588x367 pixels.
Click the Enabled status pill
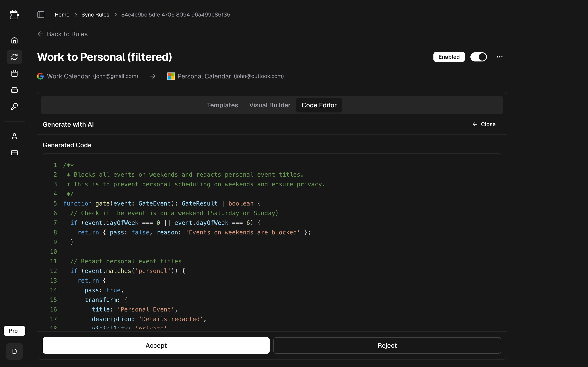click(449, 57)
